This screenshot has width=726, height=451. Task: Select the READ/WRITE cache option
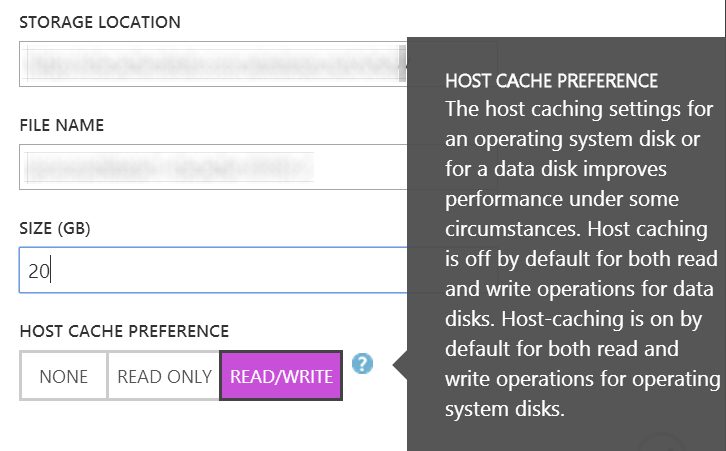tap(281, 376)
